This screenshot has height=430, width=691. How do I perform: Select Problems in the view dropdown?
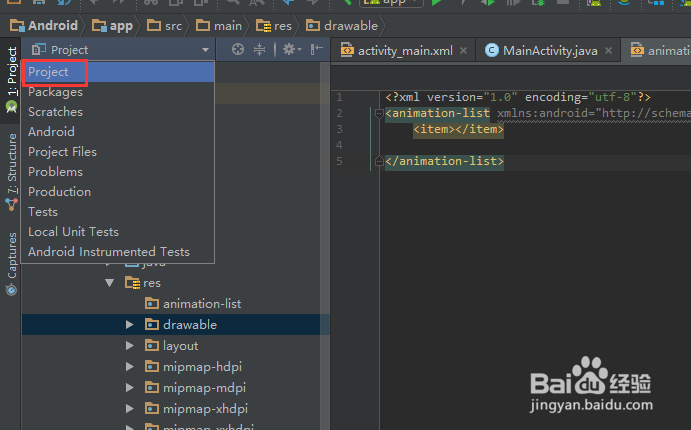point(118,171)
